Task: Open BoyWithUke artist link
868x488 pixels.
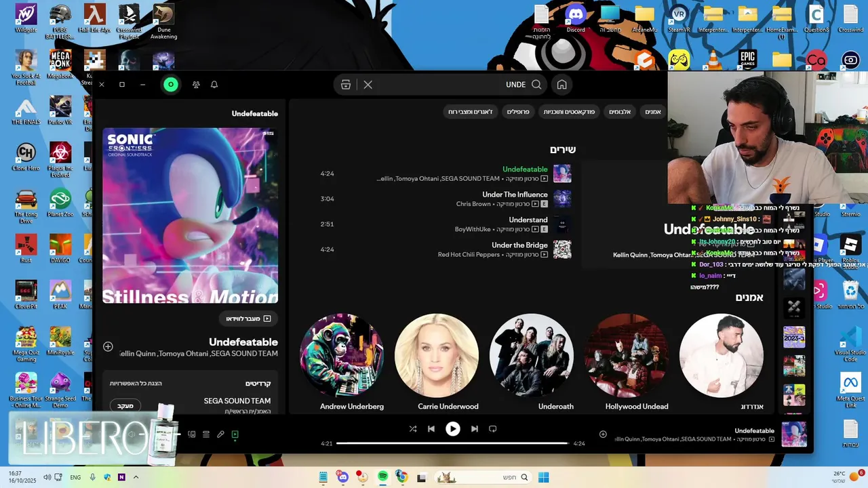Action: (473, 229)
